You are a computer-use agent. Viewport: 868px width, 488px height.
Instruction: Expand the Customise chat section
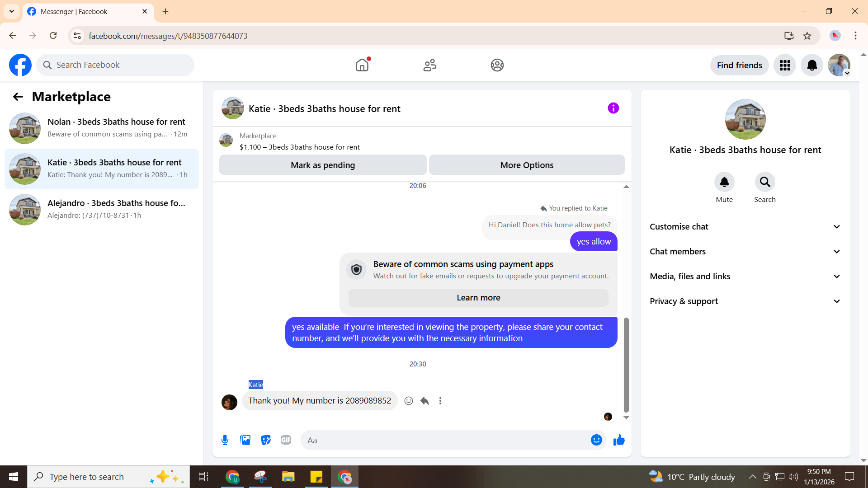pos(745,227)
